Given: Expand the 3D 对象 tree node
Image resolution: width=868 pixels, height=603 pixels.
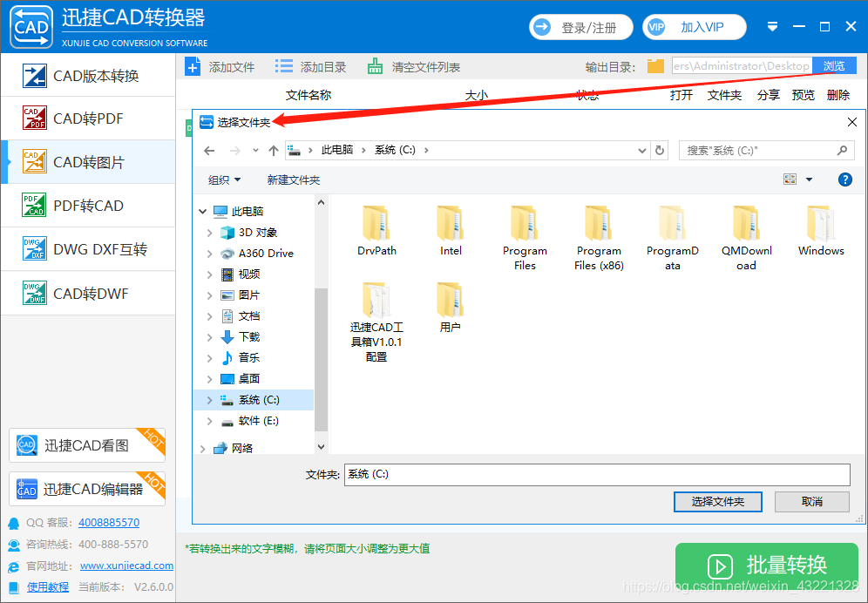Looking at the screenshot, I should (x=209, y=233).
